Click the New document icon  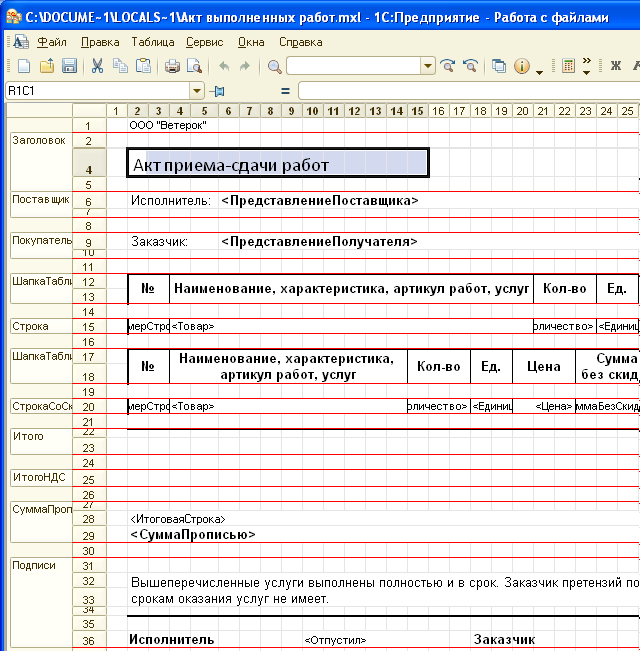pos(24,66)
